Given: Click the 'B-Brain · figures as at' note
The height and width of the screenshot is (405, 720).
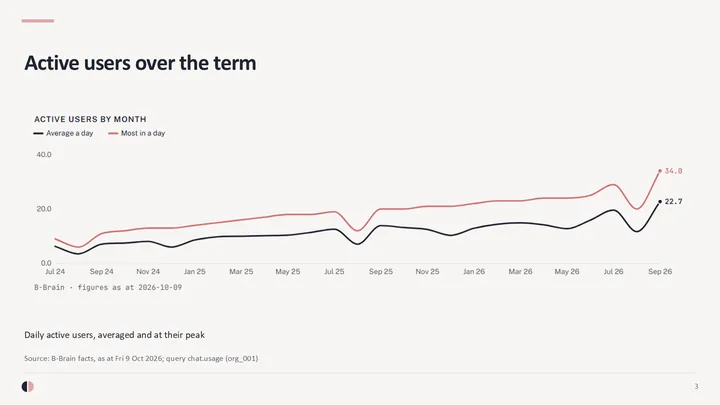Looking at the screenshot, I should pos(108,287).
